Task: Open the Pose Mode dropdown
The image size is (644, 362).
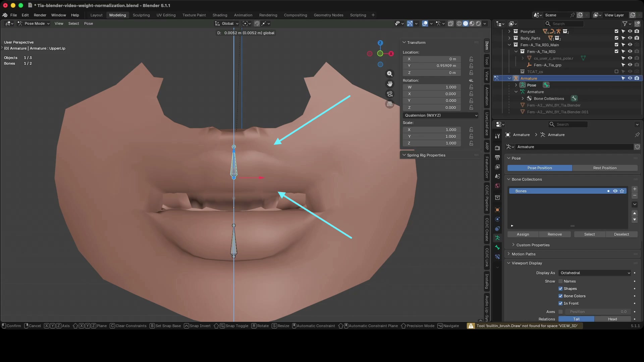Action: point(34,23)
